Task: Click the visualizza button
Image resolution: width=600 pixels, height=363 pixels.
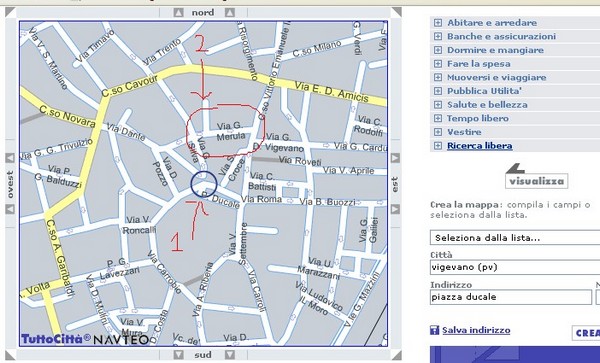Action: click(x=536, y=181)
